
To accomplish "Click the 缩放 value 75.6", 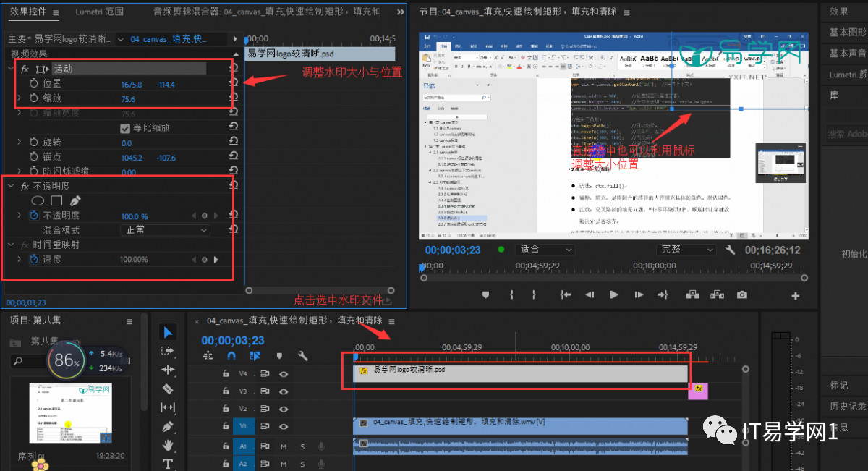I will click(x=128, y=99).
